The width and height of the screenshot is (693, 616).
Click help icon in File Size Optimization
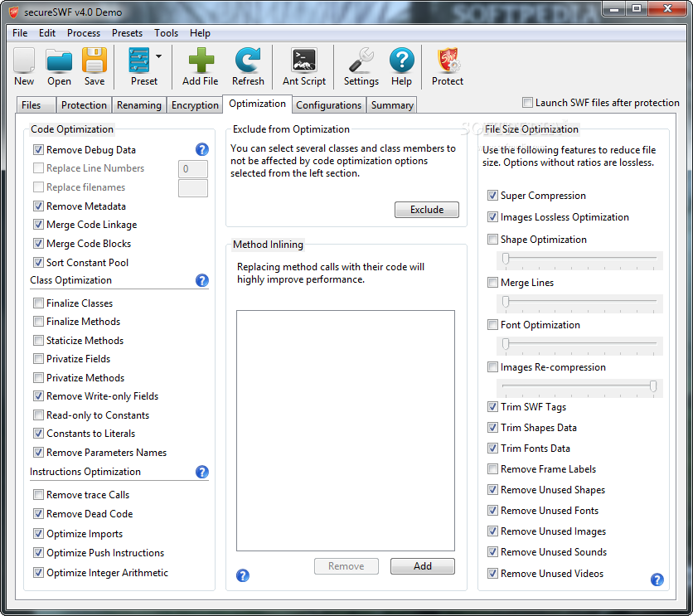pos(657,580)
